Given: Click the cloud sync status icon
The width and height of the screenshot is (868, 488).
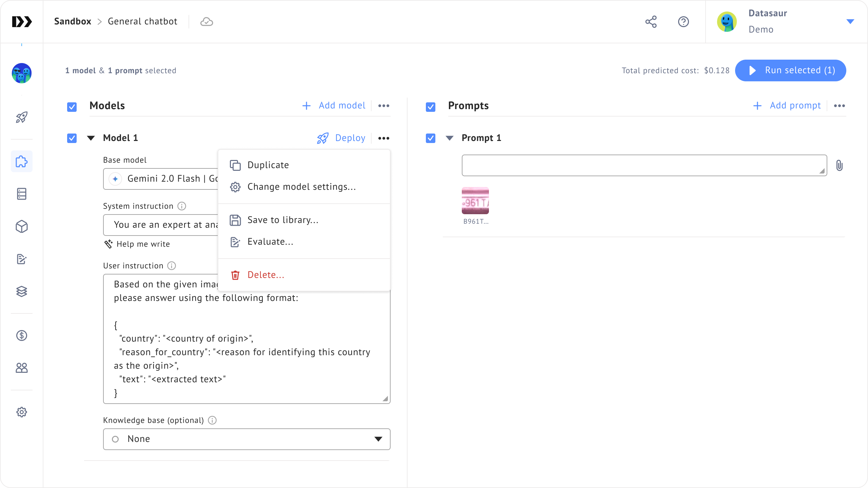Looking at the screenshot, I should coord(206,22).
